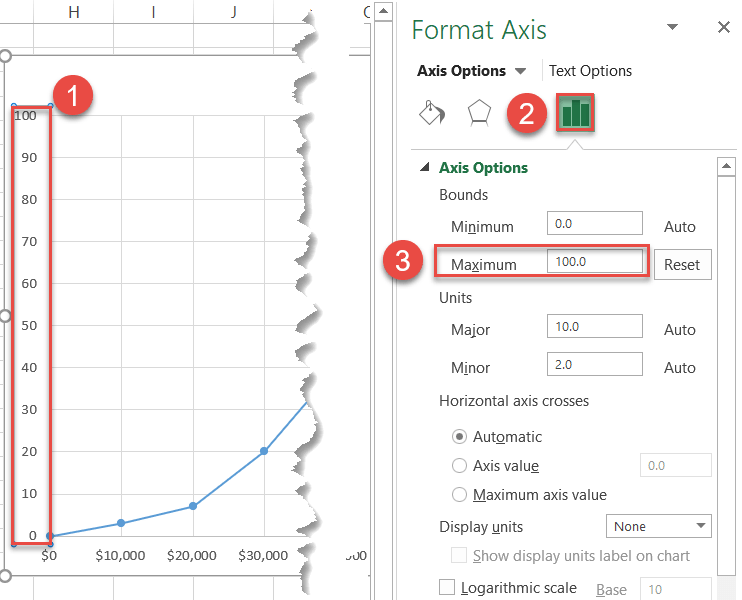Screen dimensions: 742x600
Task: Open the Fill & Line paint bucket tab
Action: tap(432, 113)
